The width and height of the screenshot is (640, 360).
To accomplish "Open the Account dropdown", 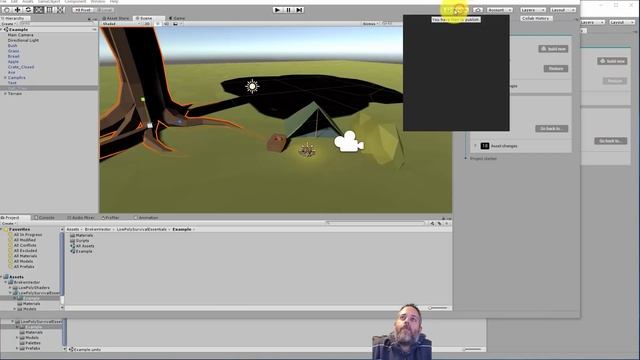I will click(499, 10).
